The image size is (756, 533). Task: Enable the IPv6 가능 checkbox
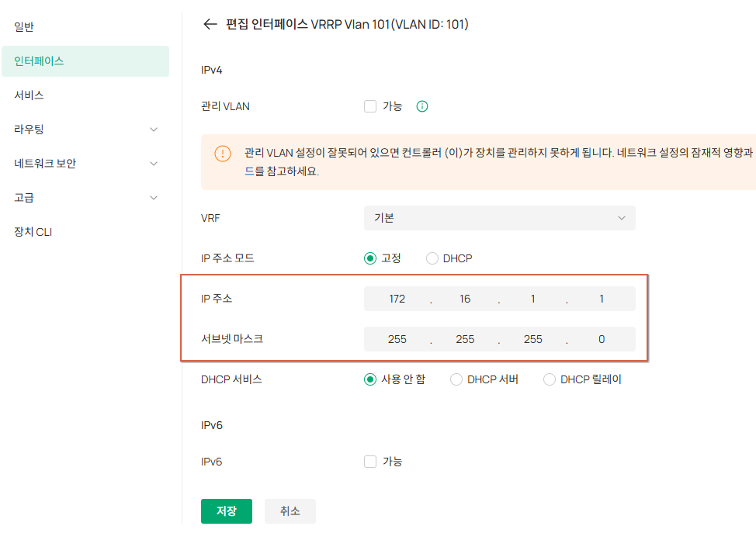[x=370, y=461]
